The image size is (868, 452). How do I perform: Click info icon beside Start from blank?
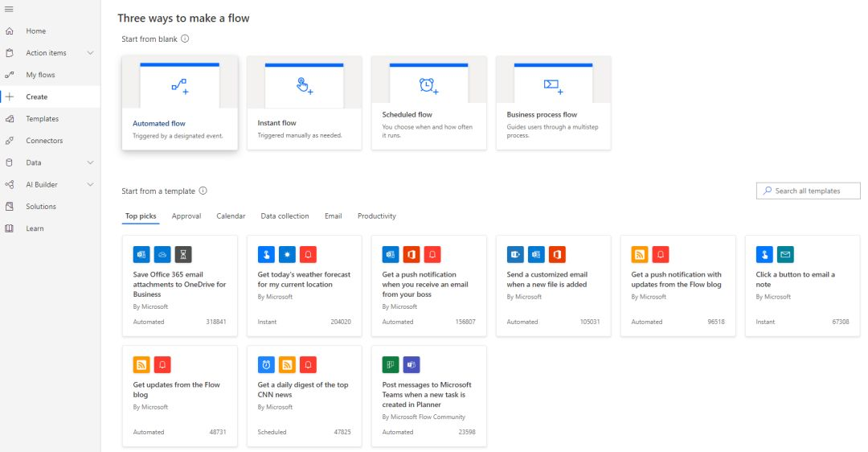pyautogui.click(x=185, y=39)
